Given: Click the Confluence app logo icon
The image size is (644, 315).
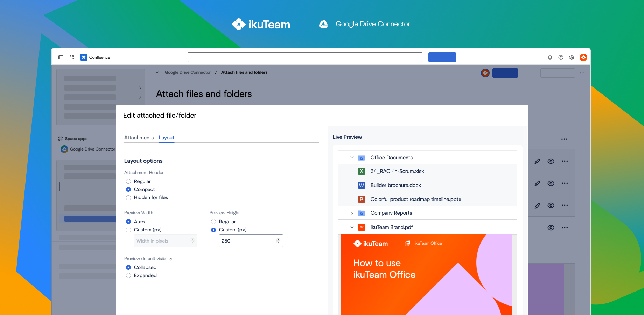Looking at the screenshot, I should pyautogui.click(x=84, y=57).
